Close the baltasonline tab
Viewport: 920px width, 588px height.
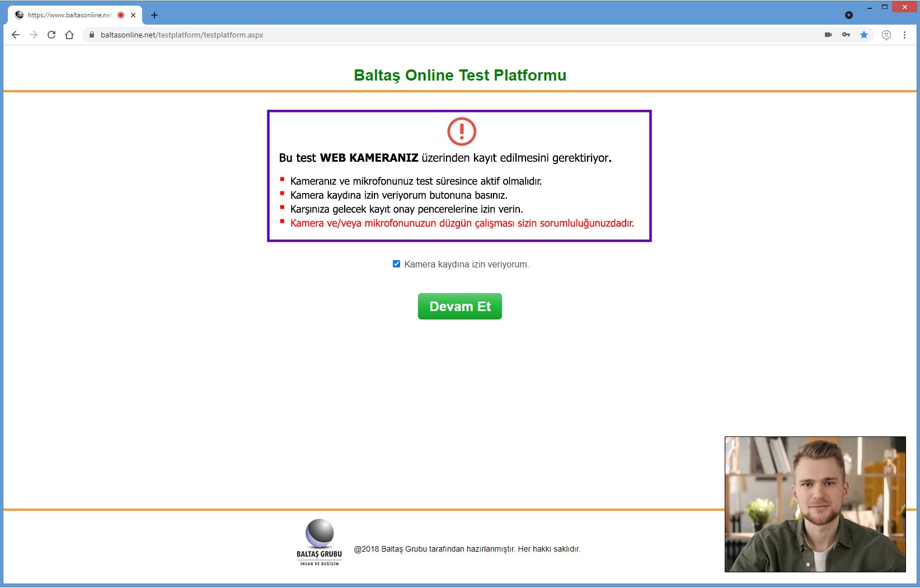(133, 15)
